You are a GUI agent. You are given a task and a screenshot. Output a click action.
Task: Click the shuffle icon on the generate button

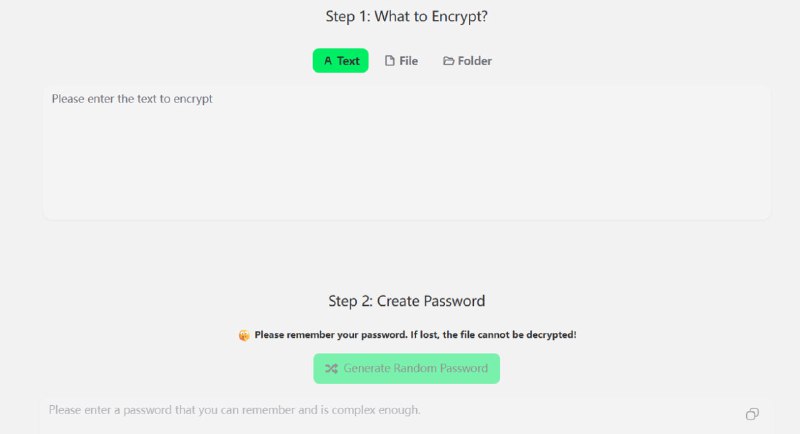(x=331, y=369)
